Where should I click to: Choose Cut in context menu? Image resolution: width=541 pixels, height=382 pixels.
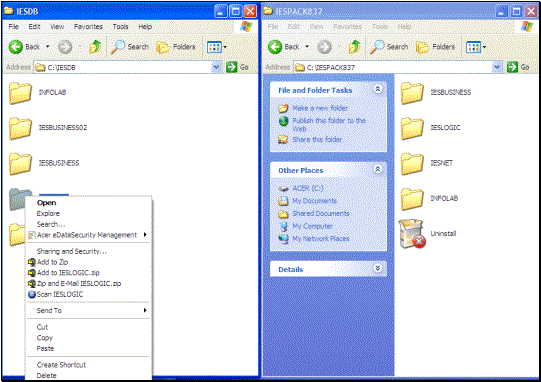(x=88, y=327)
